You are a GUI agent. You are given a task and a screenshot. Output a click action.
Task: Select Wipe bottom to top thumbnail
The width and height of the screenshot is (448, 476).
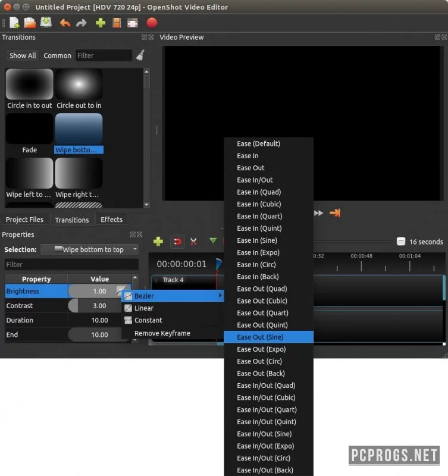coord(79,129)
